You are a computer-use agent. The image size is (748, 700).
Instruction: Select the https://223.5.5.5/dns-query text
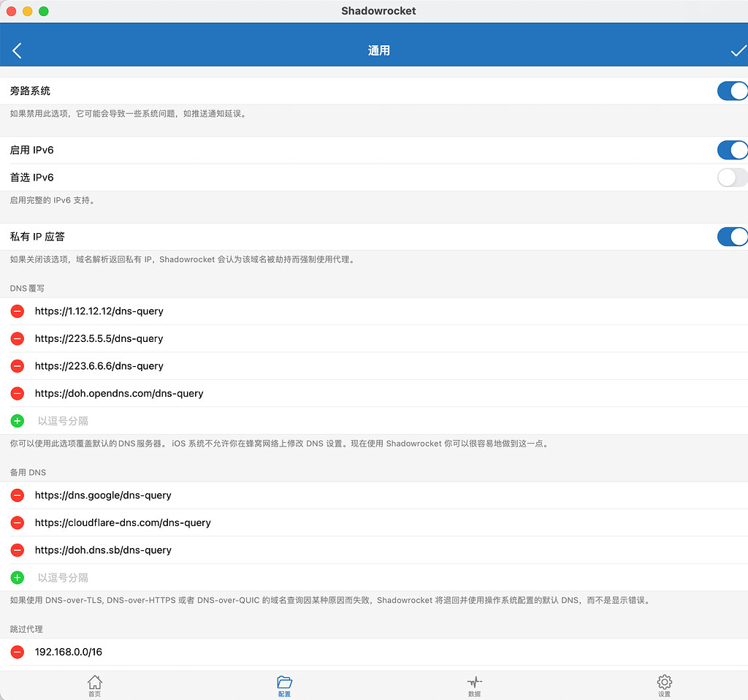tap(99, 339)
